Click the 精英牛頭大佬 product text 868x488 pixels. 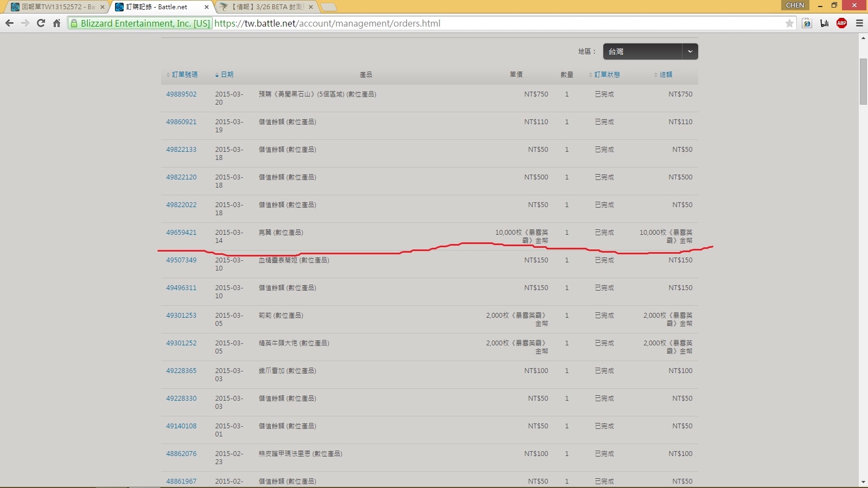point(293,343)
